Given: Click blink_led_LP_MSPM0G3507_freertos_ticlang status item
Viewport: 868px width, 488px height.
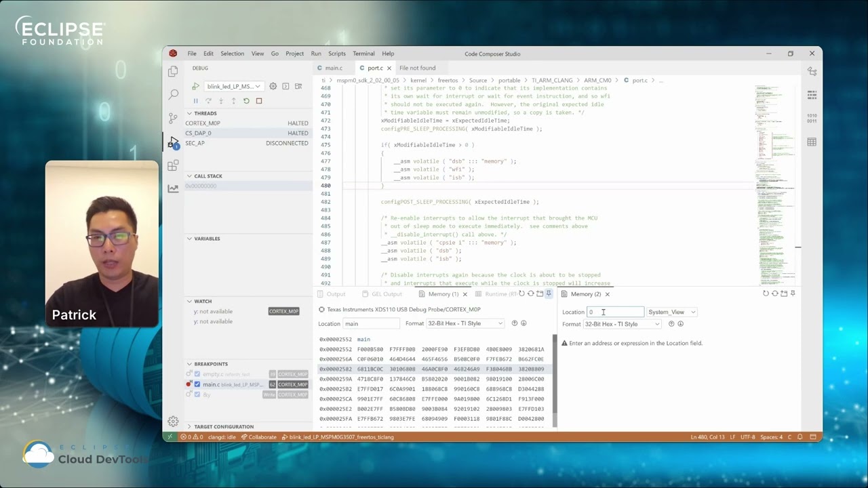Looking at the screenshot, I should click(x=337, y=437).
